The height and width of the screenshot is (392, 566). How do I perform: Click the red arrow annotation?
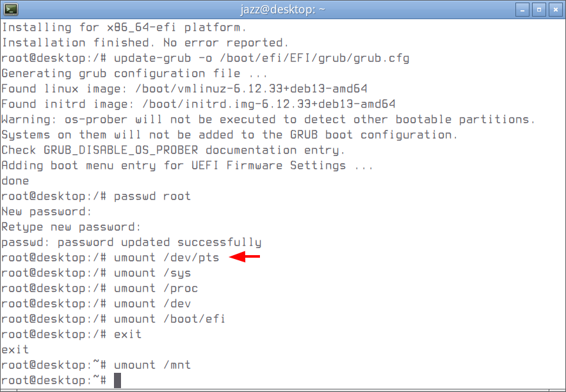tap(245, 257)
